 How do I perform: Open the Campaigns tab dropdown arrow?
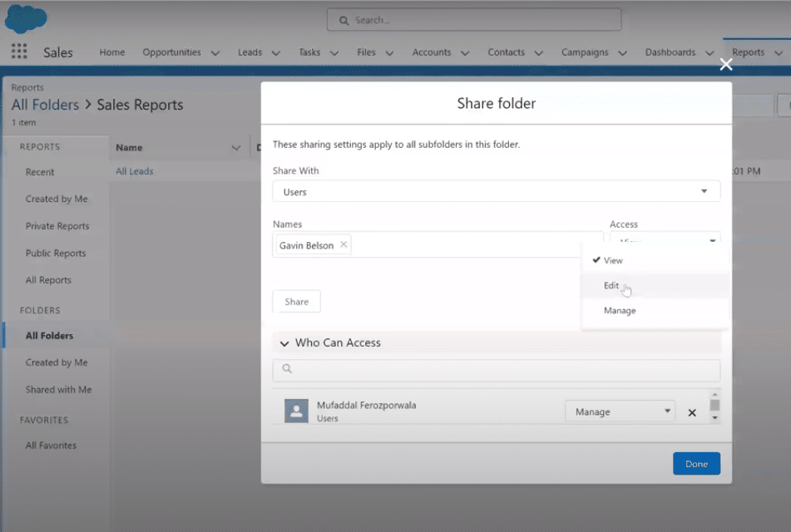(623, 53)
